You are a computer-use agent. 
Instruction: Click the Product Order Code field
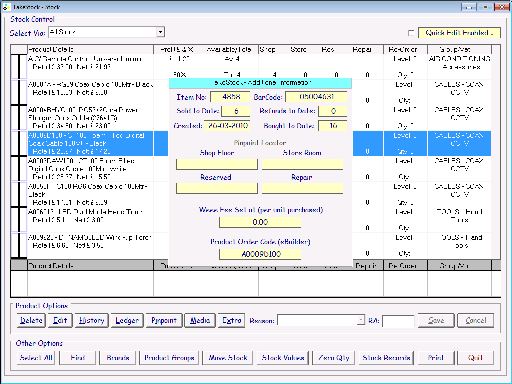pyautogui.click(x=260, y=254)
